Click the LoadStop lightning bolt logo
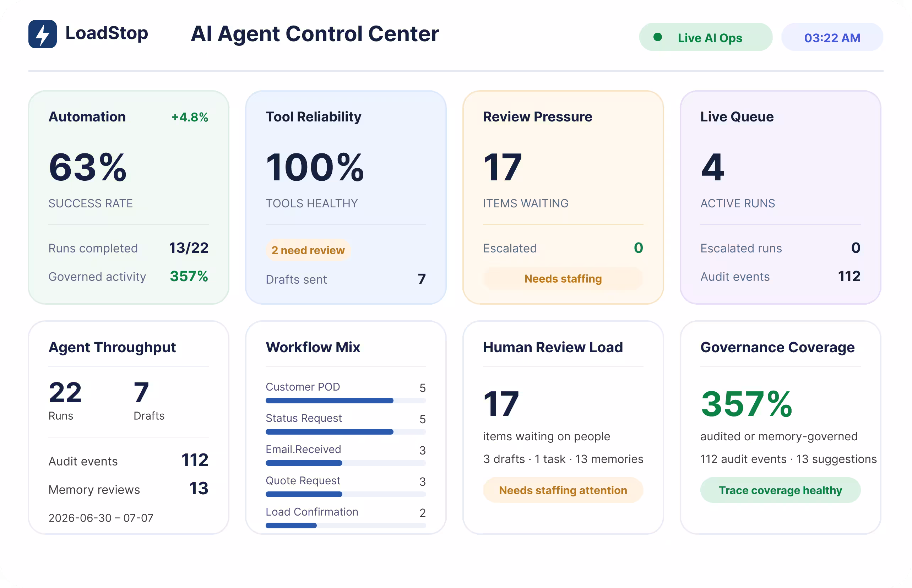912x588 pixels. point(42,34)
